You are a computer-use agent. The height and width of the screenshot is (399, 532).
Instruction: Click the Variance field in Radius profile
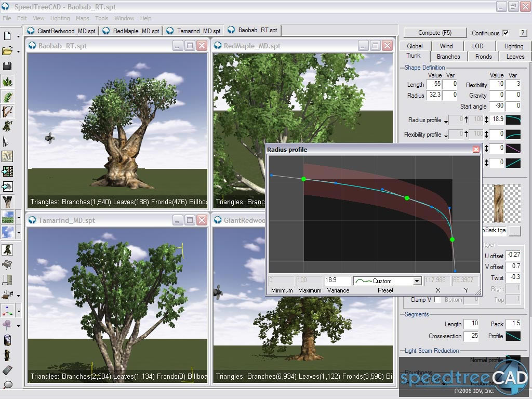[337, 281]
